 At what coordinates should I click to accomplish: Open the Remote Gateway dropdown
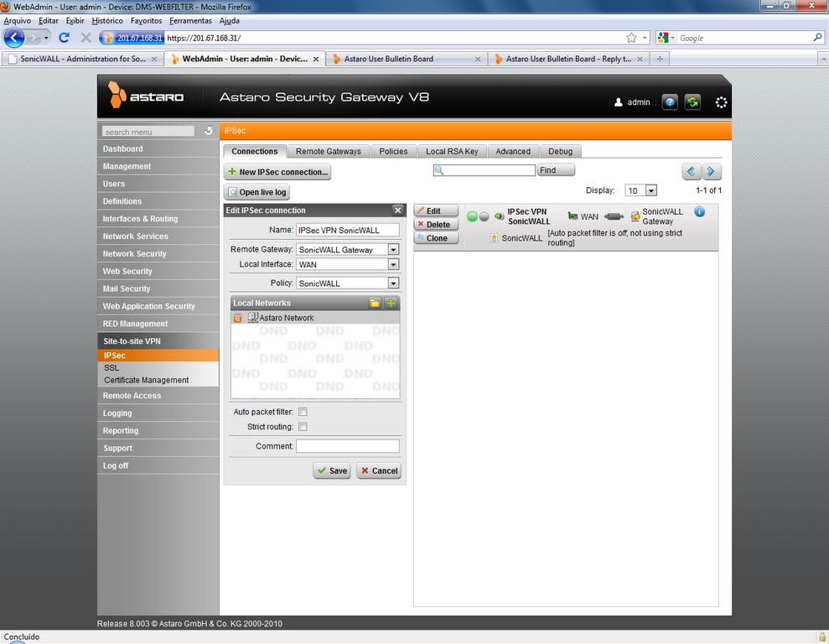click(393, 250)
